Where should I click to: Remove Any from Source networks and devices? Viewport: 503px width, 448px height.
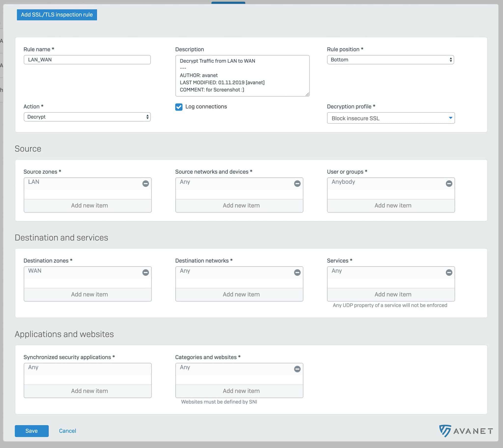point(297,184)
